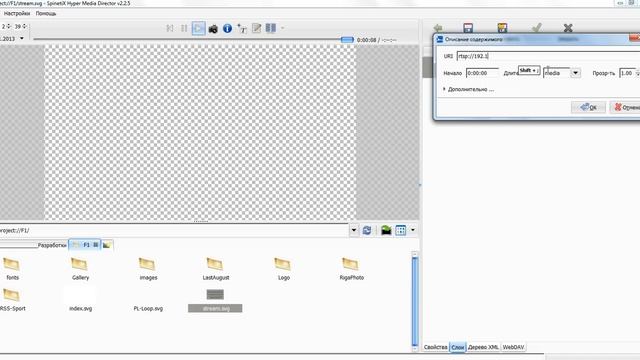Click the OK button in dialog
This screenshot has width=640, height=360.
pos(588,107)
